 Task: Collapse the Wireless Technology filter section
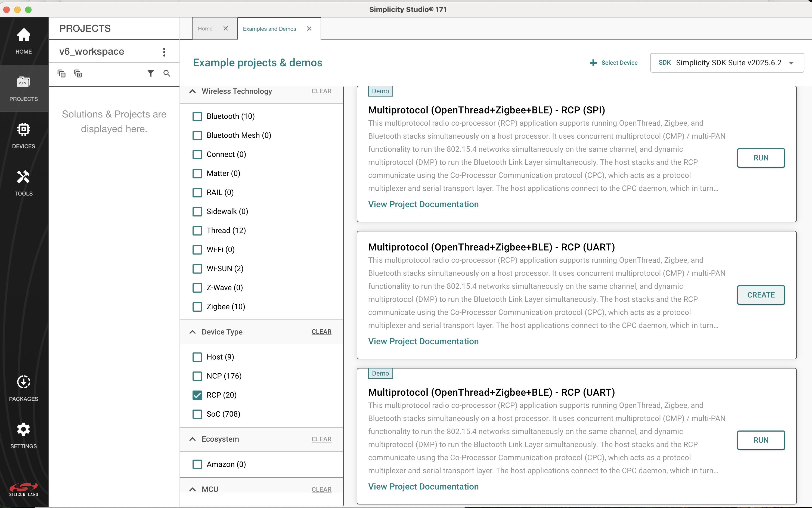[193, 91]
